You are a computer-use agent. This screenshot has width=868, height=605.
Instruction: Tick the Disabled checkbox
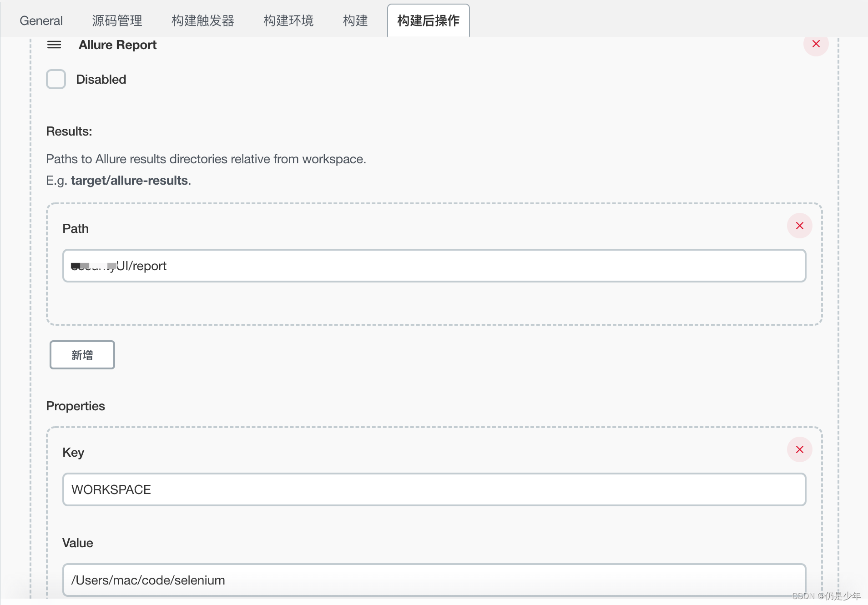pos(56,79)
